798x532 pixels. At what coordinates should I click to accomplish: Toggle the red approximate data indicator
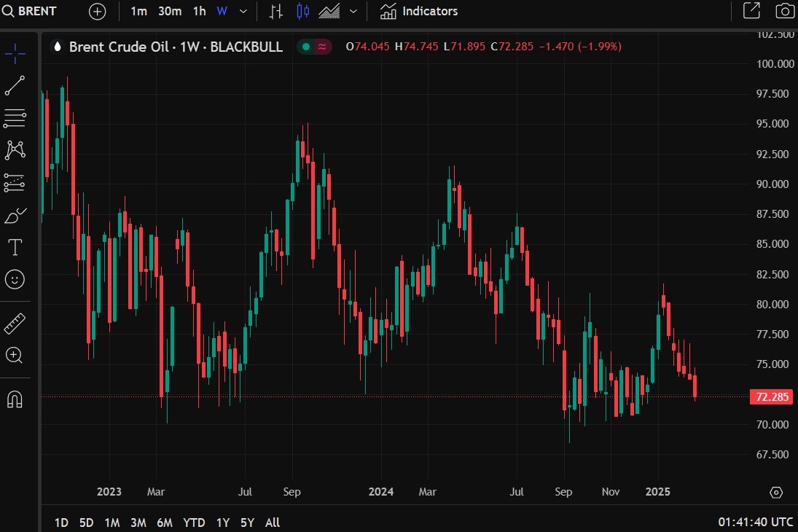323,47
